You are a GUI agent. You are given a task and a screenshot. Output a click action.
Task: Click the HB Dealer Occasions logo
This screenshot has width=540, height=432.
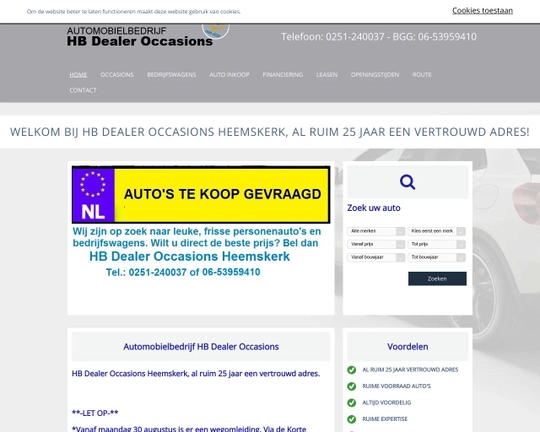pos(140,37)
